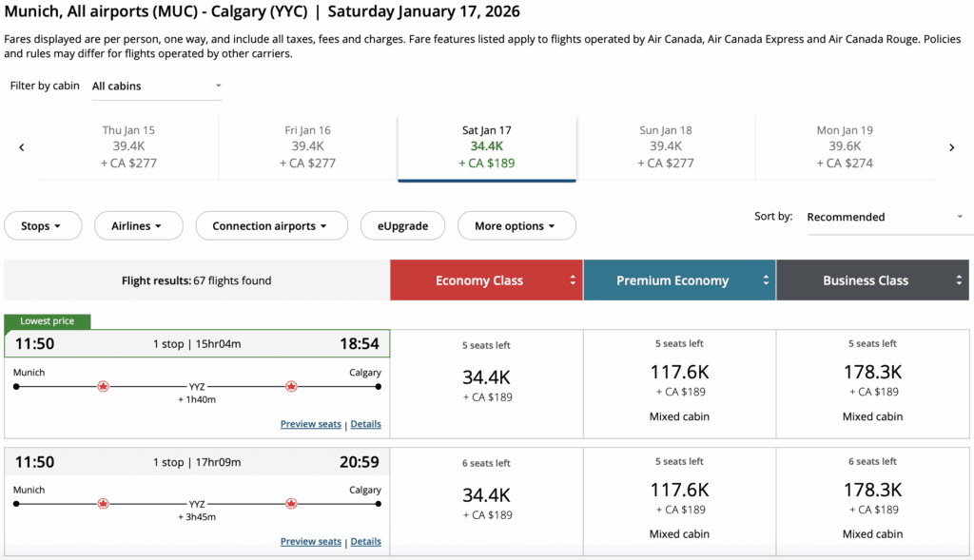Click the eUpgrade button

401,226
